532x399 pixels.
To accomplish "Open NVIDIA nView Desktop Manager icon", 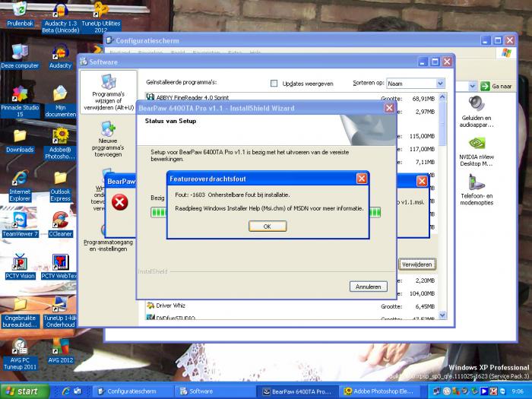I will click(477, 152).
